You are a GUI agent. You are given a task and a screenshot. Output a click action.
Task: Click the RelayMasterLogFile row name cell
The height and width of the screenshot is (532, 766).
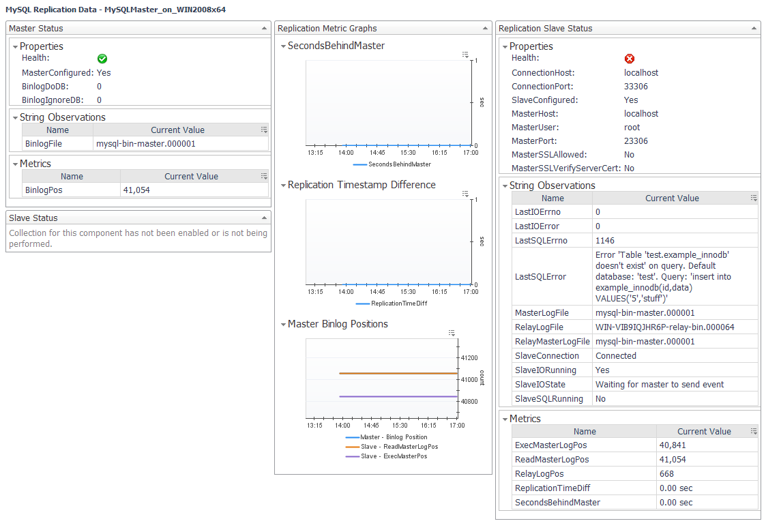click(553, 342)
